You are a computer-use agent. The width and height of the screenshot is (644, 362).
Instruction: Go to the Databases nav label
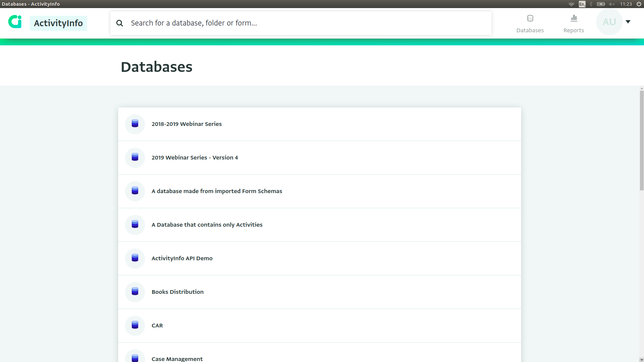[x=530, y=30]
